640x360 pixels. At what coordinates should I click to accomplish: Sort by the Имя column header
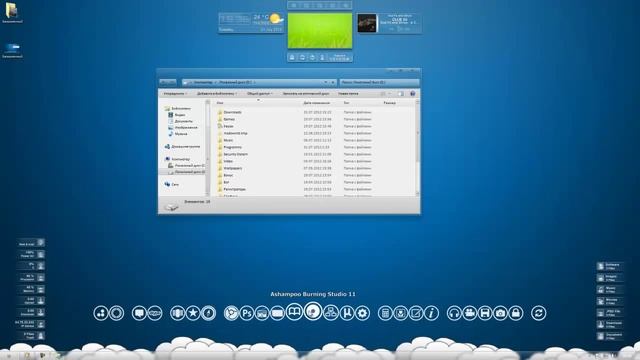tap(220, 103)
